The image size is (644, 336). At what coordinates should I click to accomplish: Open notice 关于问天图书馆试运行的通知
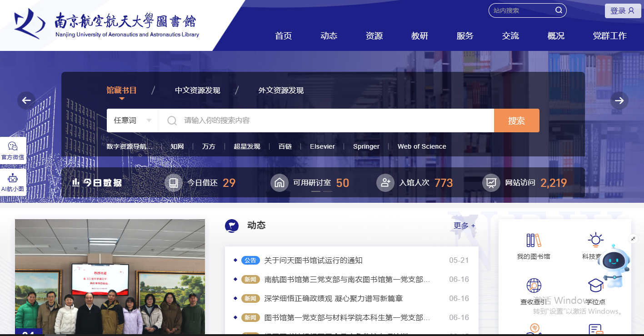pos(314,261)
